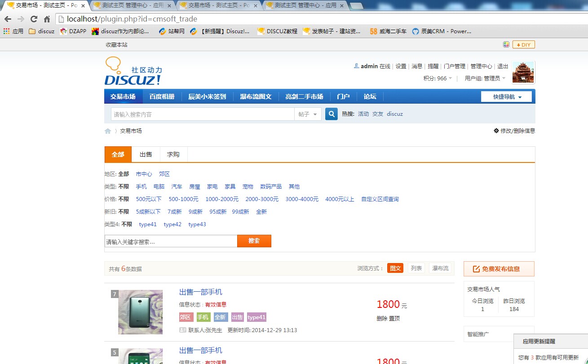This screenshot has width=588, height=364.
Task: Click the admin user avatar picture
Action: tap(523, 72)
